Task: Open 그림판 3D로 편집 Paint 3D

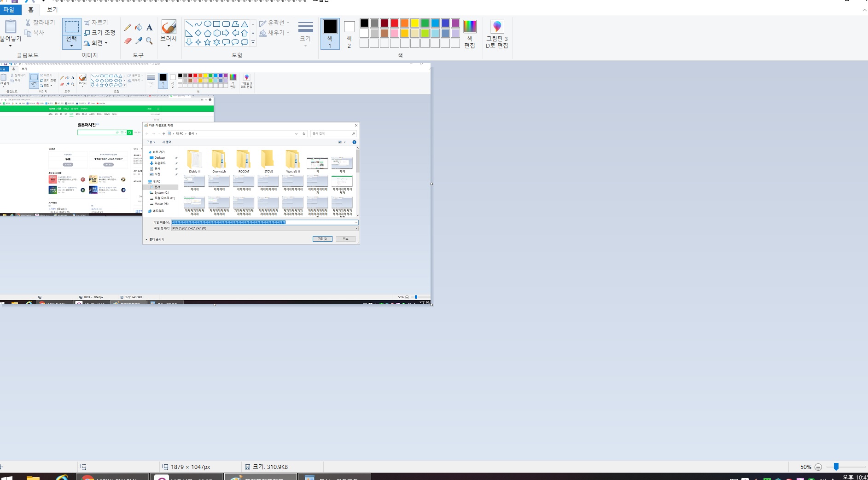Action: (497, 34)
